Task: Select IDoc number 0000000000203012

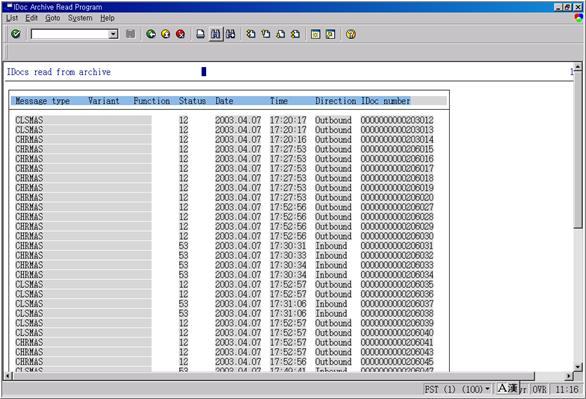Action: [x=397, y=120]
